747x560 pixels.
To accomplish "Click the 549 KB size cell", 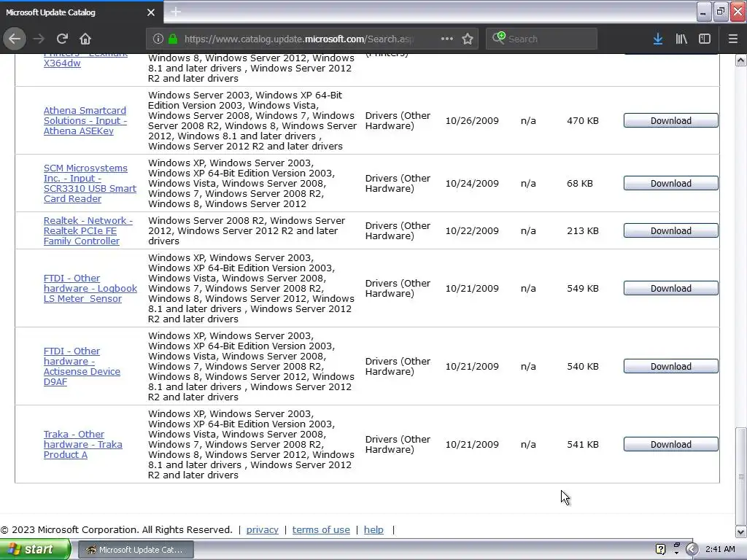I will tap(583, 288).
